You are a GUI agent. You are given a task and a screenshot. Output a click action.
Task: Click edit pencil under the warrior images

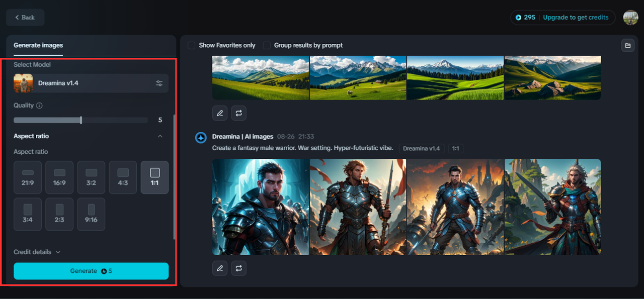220,268
